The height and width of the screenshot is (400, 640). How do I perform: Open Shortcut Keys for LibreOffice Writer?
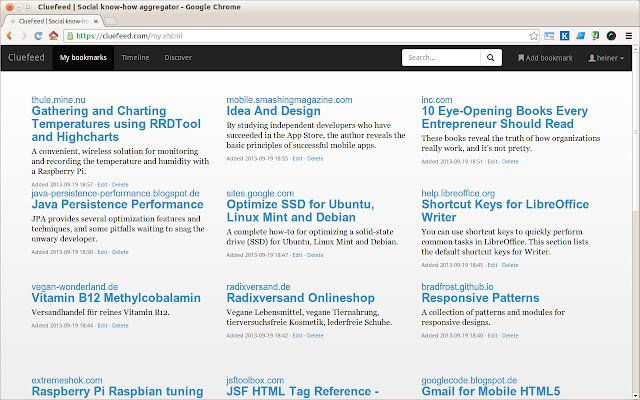(505, 211)
